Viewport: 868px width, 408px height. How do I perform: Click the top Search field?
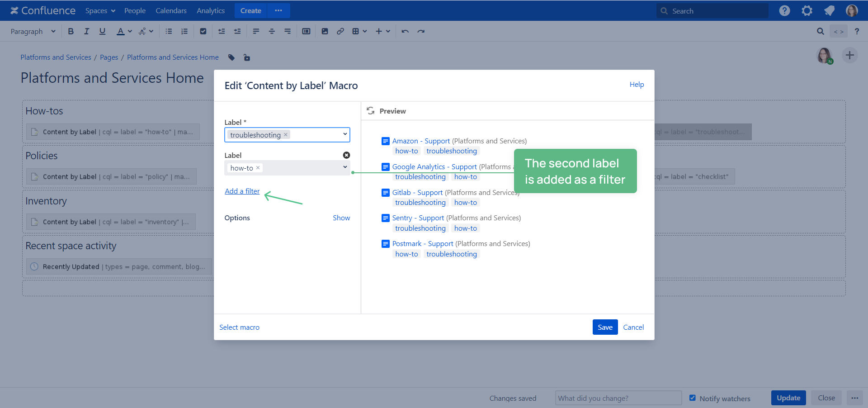click(712, 11)
